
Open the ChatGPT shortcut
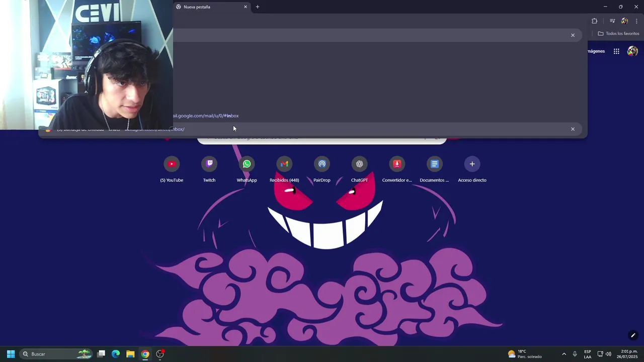(x=359, y=169)
